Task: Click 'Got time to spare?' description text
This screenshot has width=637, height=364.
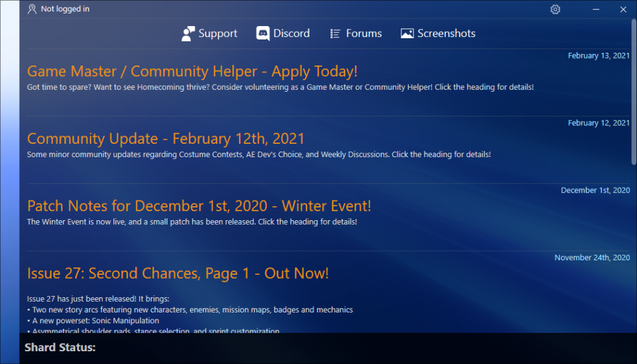Action: [x=280, y=87]
